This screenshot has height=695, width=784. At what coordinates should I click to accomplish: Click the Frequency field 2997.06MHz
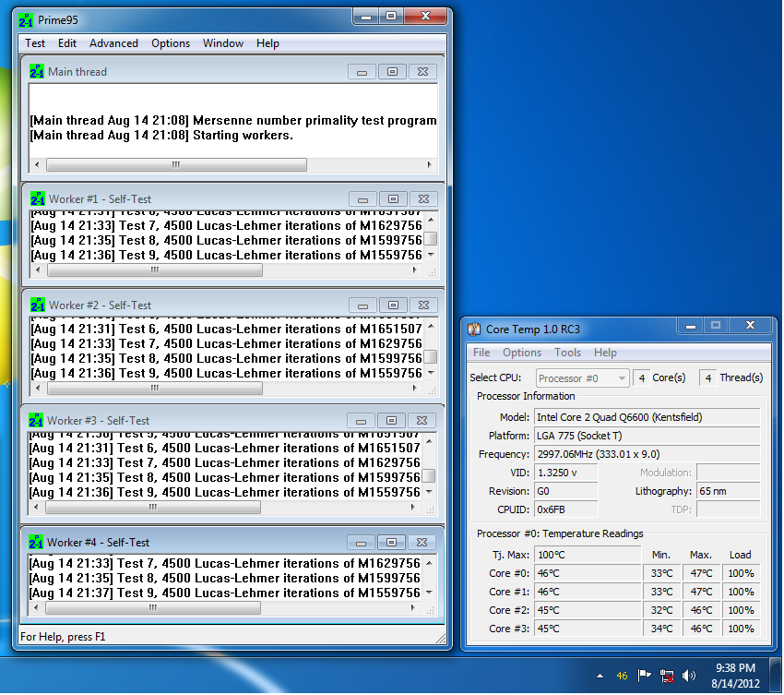[x=647, y=454]
